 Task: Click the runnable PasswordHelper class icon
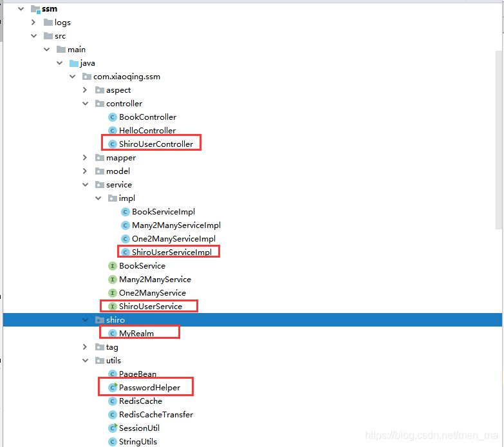point(113,387)
